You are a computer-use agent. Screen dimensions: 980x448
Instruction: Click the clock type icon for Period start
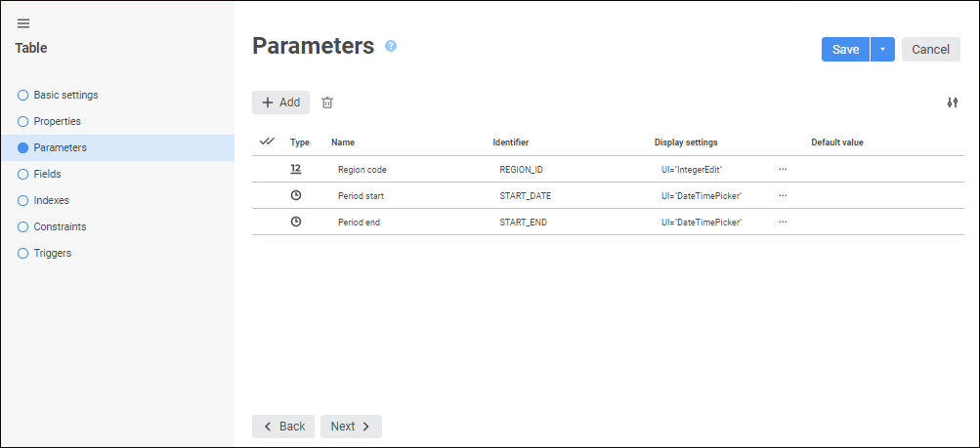point(296,195)
